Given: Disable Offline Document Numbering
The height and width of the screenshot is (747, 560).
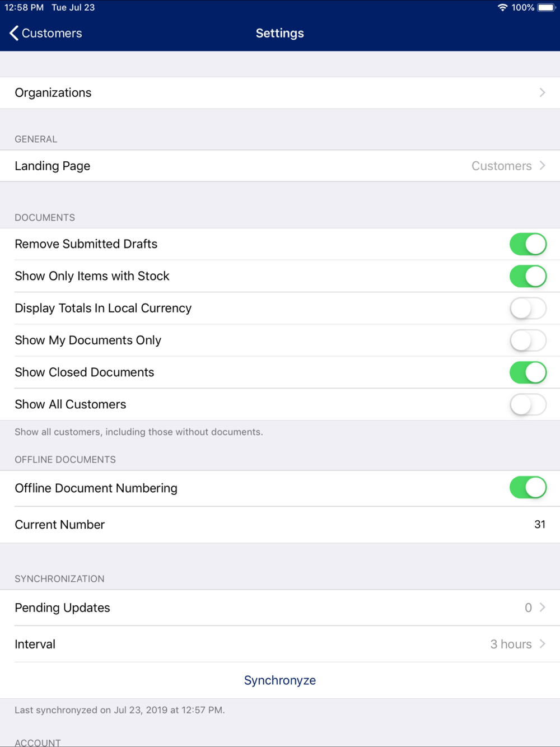Looking at the screenshot, I should point(528,487).
